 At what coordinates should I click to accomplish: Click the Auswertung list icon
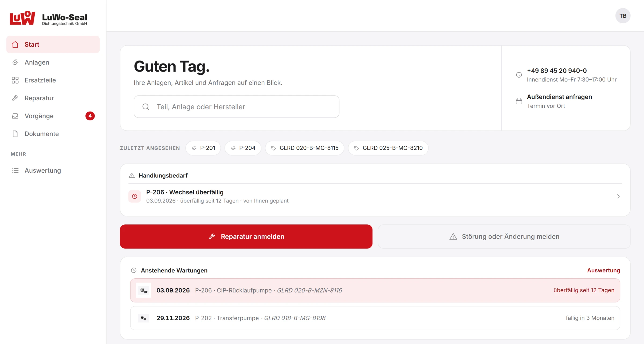pos(15,171)
